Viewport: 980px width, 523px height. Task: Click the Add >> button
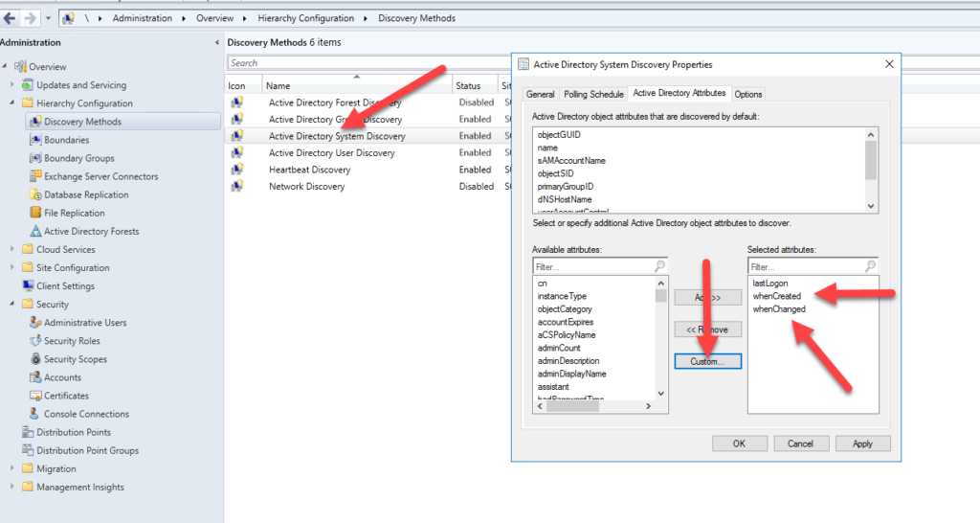point(707,298)
